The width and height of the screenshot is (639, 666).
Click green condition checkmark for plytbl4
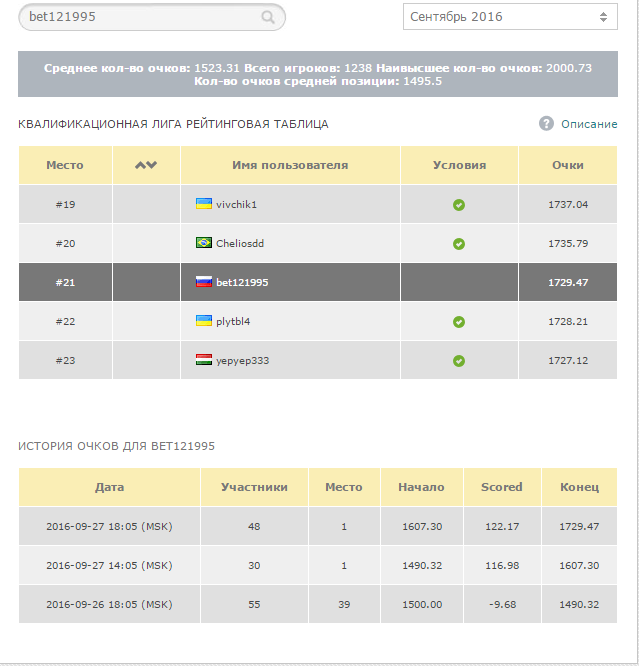coord(459,322)
